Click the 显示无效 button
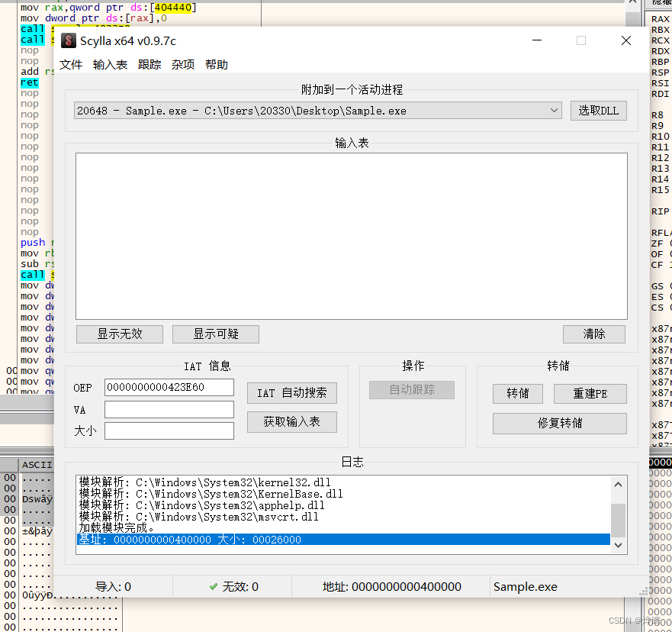Screen dimensions: 672x632 (120, 334)
